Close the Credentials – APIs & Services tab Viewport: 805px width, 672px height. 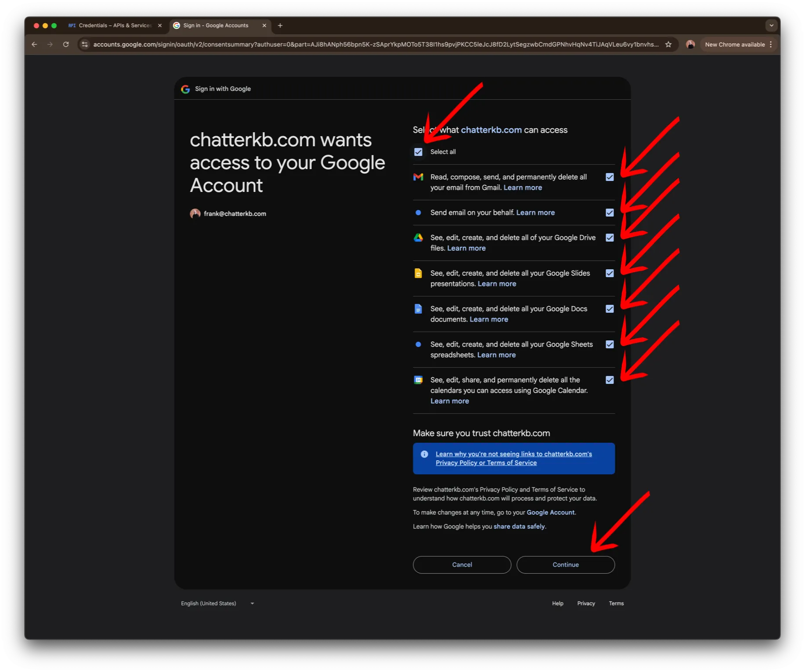(x=160, y=25)
